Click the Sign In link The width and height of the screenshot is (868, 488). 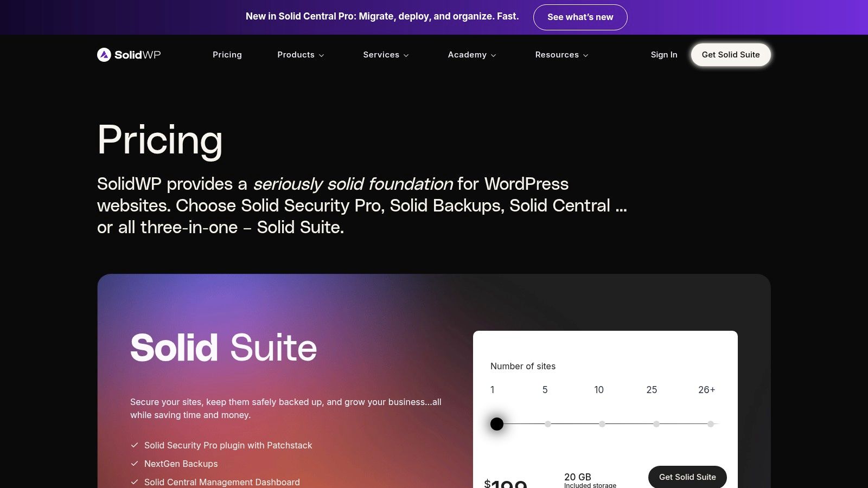point(664,55)
